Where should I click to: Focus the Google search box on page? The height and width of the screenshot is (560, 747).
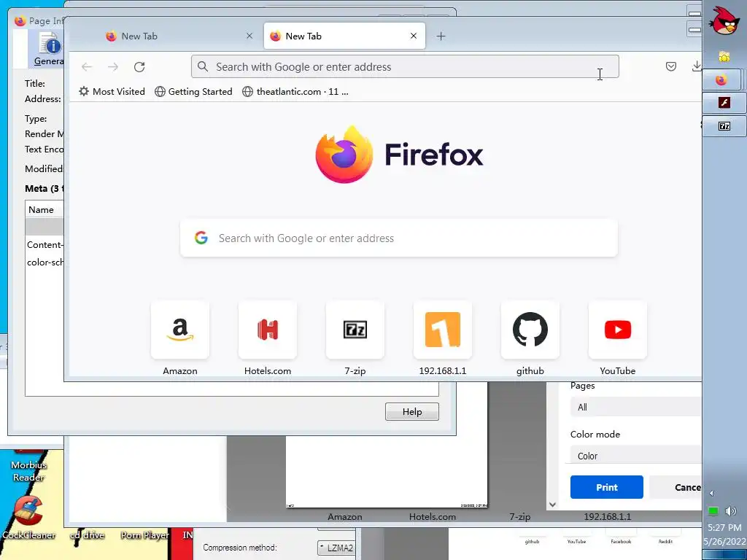coord(399,238)
